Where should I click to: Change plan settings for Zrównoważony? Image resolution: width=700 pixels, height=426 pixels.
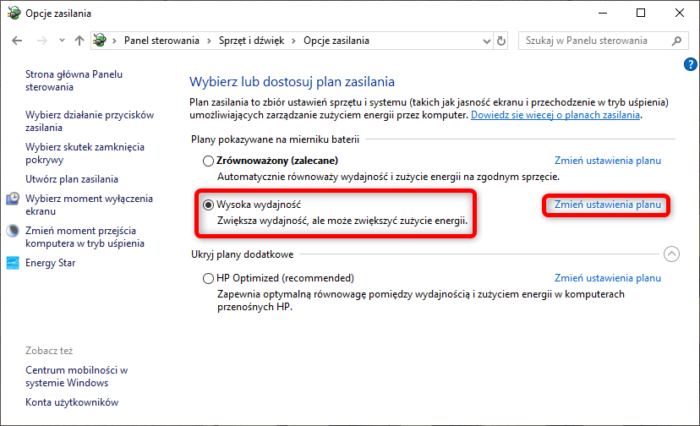click(x=608, y=161)
